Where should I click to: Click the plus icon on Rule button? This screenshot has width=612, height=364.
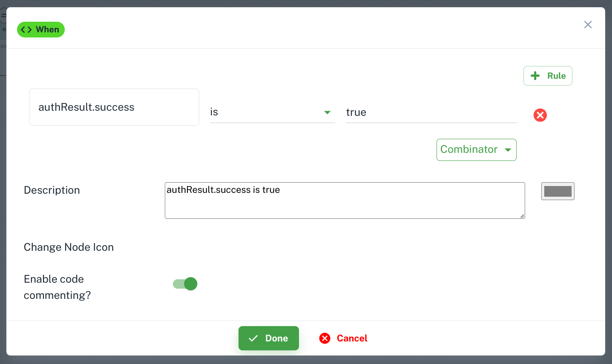[x=535, y=76]
